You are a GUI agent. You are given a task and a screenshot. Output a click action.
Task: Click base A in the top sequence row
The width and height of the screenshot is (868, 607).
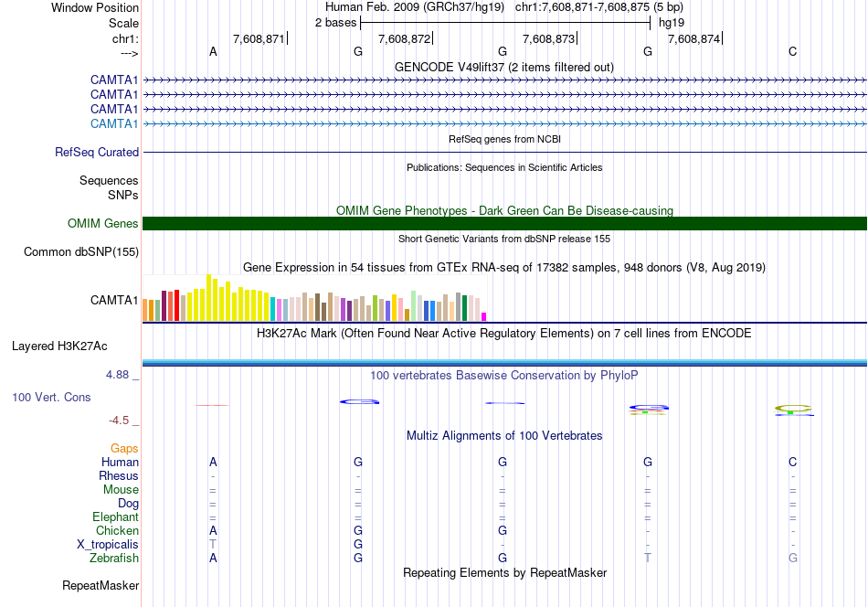(213, 51)
